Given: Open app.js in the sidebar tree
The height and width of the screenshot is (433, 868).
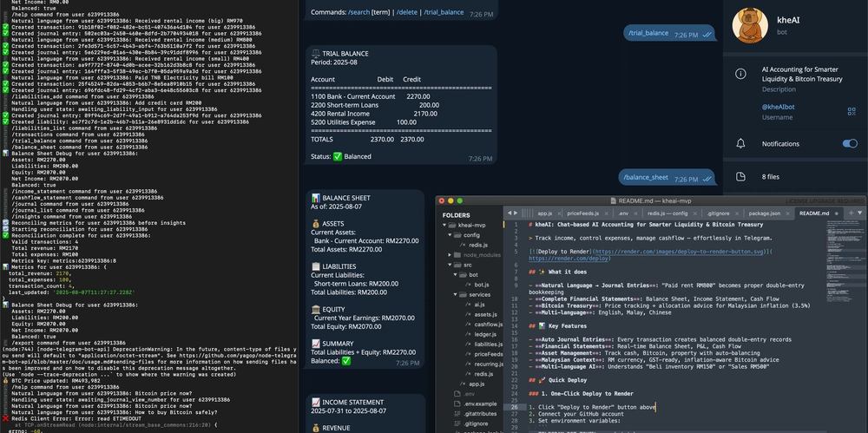Looking at the screenshot, I should (477, 384).
